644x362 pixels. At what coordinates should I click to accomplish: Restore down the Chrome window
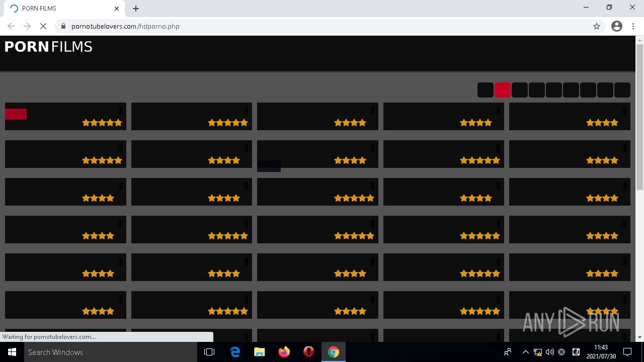click(x=609, y=8)
